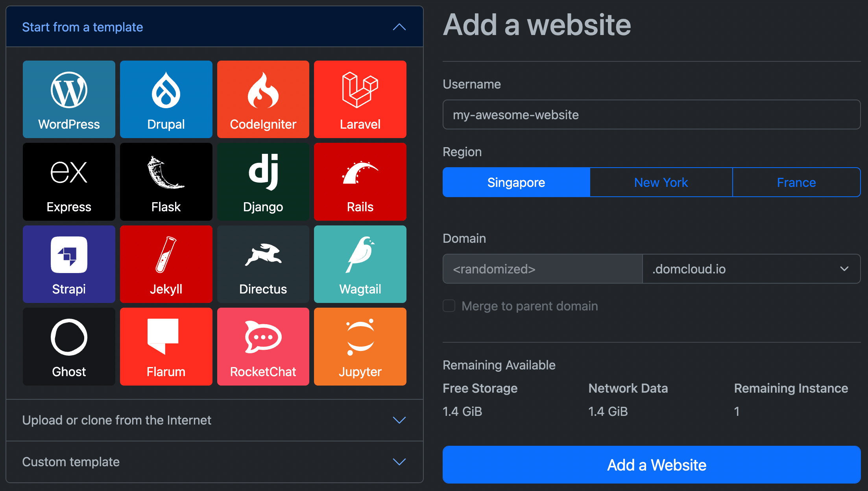Click the Network Data heading
Image resolution: width=868 pixels, height=491 pixels.
pyautogui.click(x=628, y=388)
